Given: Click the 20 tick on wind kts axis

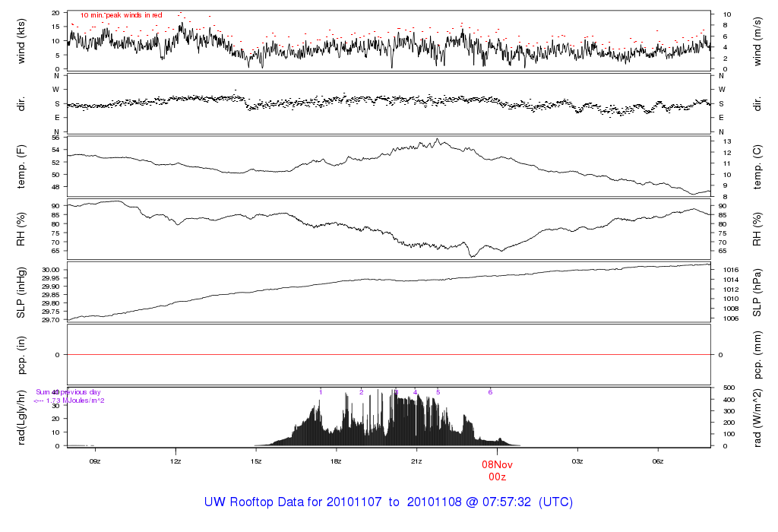Looking at the screenshot, I should [x=55, y=13].
